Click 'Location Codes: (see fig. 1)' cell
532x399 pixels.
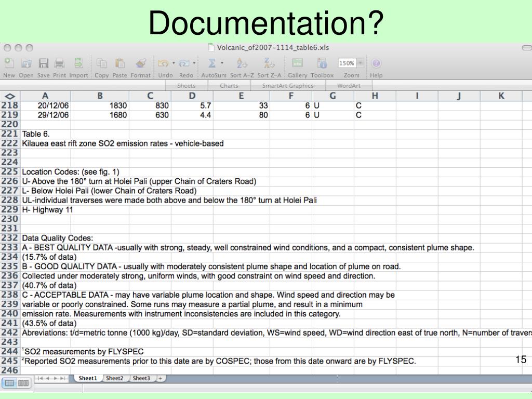click(71, 172)
